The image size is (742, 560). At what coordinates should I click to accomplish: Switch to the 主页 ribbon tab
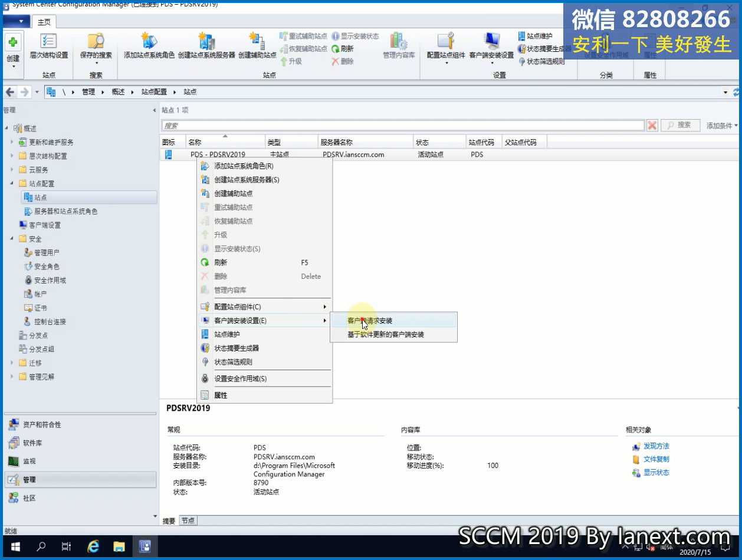pos(44,22)
